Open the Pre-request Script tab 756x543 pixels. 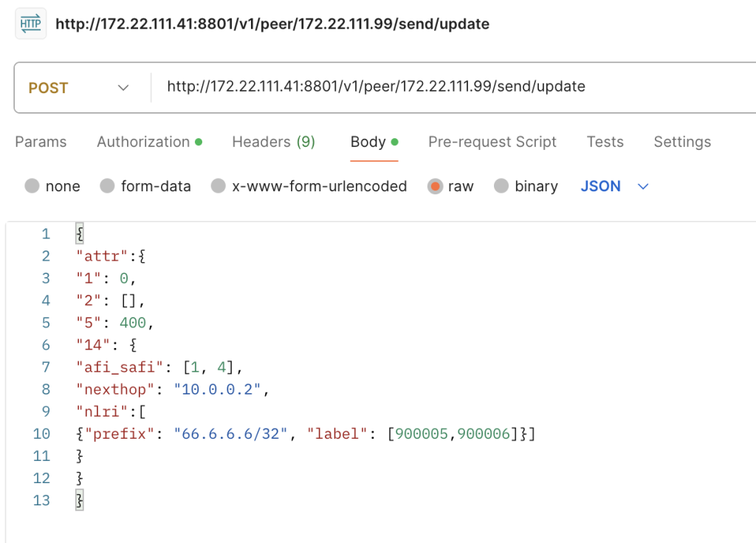(492, 142)
